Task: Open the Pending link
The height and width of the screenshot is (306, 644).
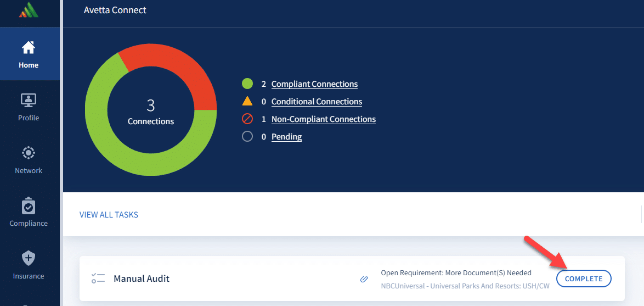Action: [x=287, y=137]
